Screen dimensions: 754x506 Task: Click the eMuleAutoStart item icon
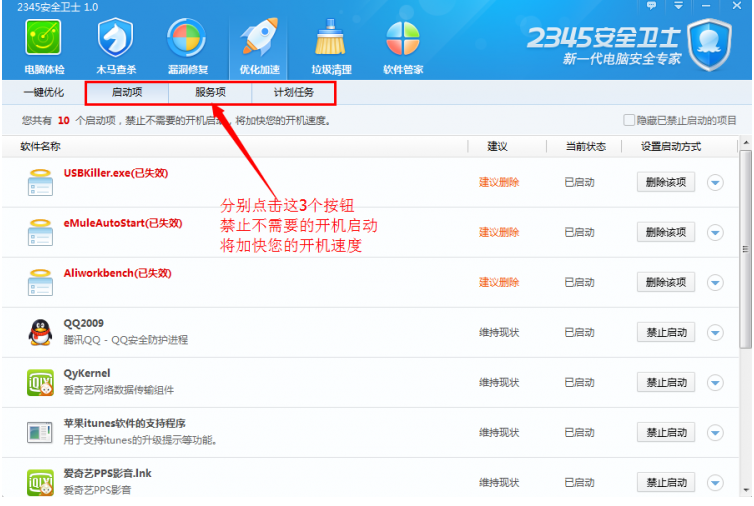click(40, 232)
